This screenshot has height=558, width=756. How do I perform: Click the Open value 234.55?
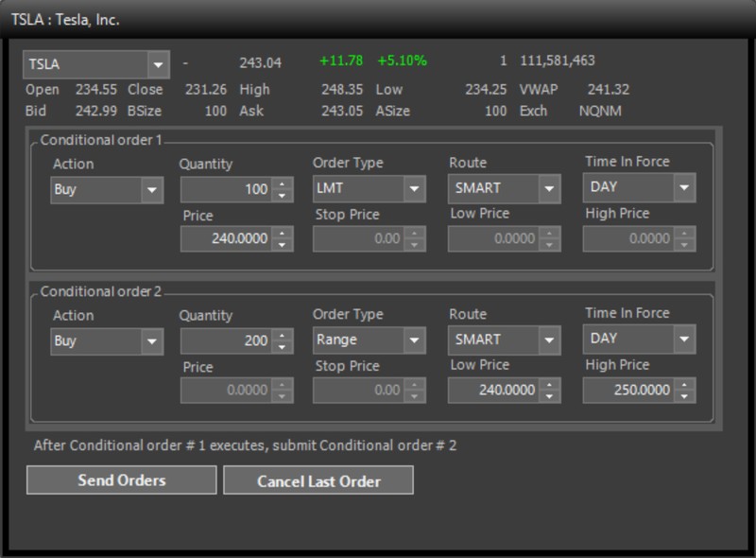click(96, 90)
